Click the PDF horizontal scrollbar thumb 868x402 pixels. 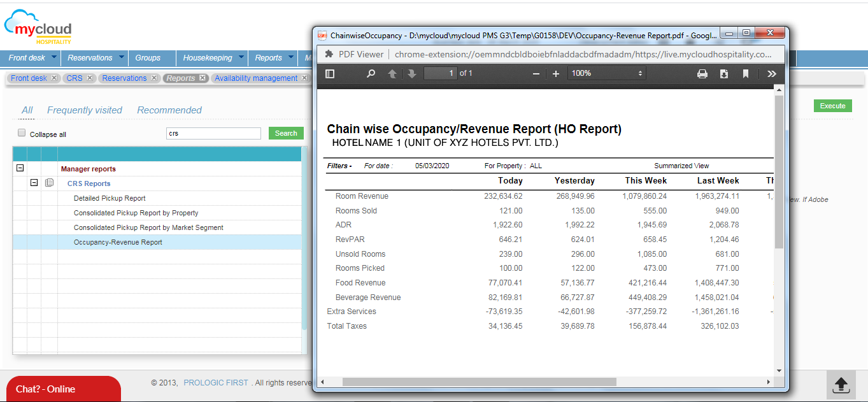[479, 382]
